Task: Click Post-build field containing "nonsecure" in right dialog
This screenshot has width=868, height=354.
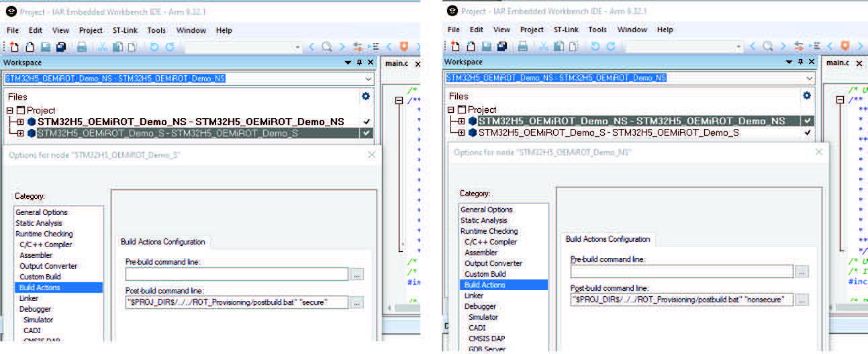Action: (x=681, y=300)
